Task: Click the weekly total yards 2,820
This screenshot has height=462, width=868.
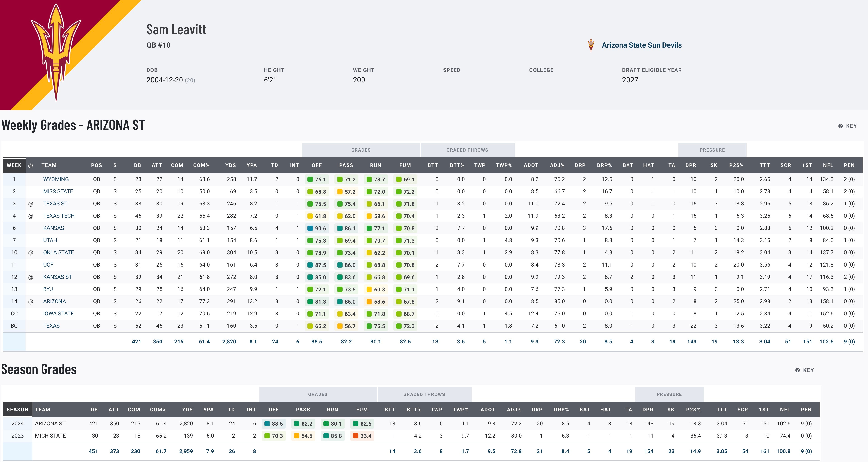Action: point(229,342)
